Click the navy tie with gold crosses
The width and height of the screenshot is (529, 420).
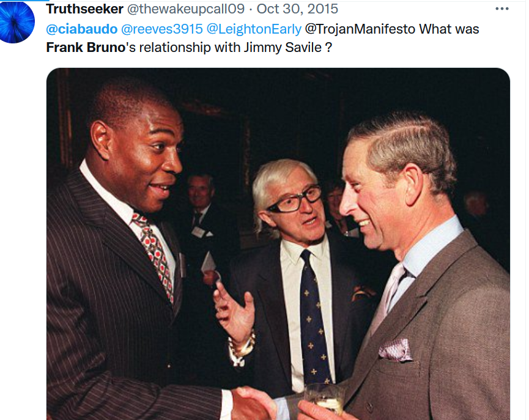pyautogui.click(x=314, y=317)
